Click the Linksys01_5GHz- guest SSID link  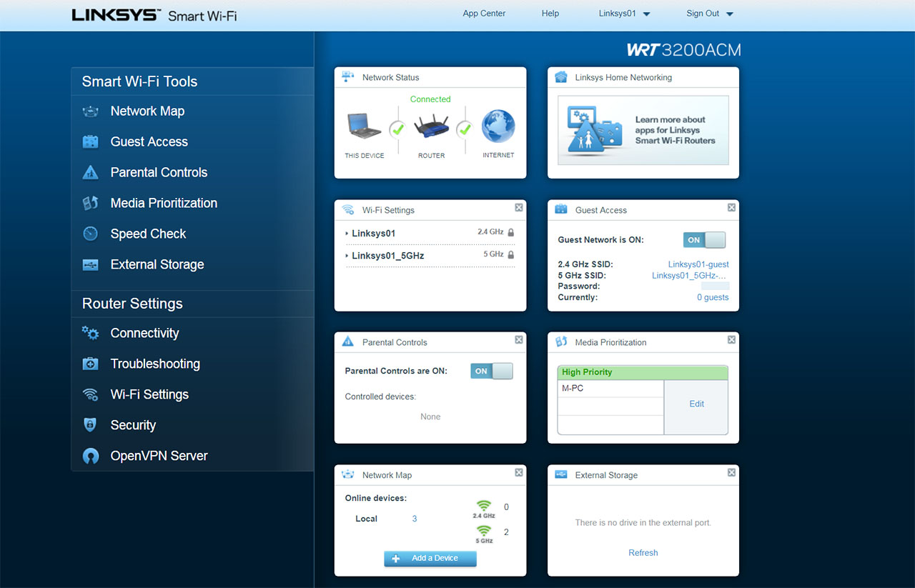(691, 275)
